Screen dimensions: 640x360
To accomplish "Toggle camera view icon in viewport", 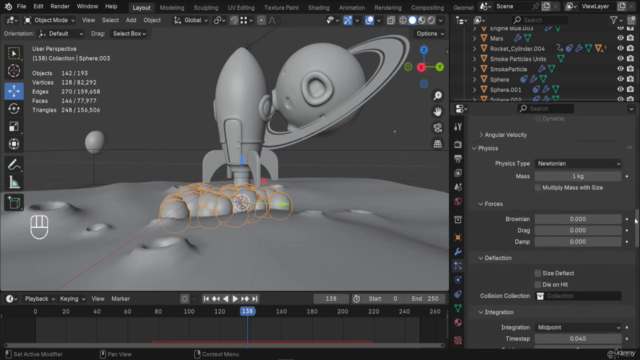I will (438, 128).
